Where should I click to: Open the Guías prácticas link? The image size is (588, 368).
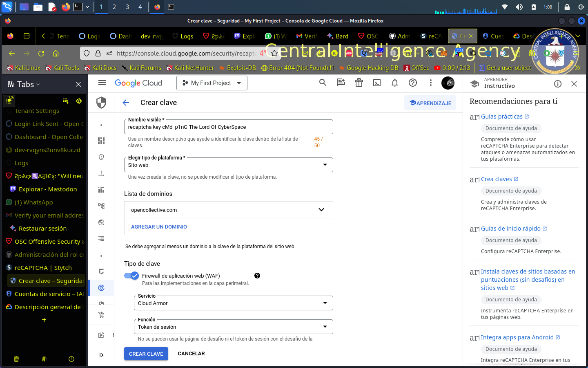click(505, 117)
